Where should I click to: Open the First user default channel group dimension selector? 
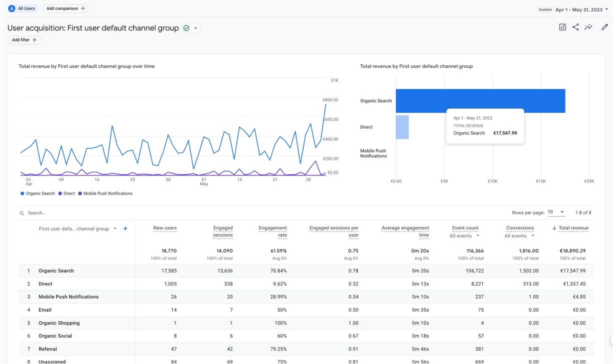[75, 228]
